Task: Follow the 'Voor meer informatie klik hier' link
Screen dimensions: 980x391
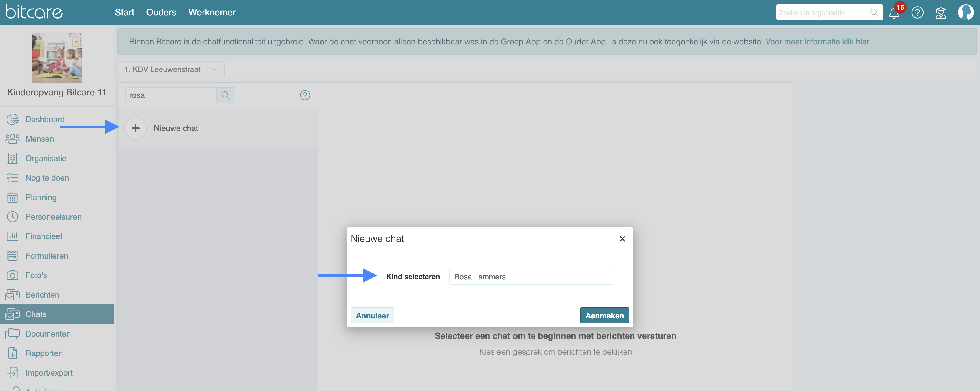Action: [x=818, y=42]
